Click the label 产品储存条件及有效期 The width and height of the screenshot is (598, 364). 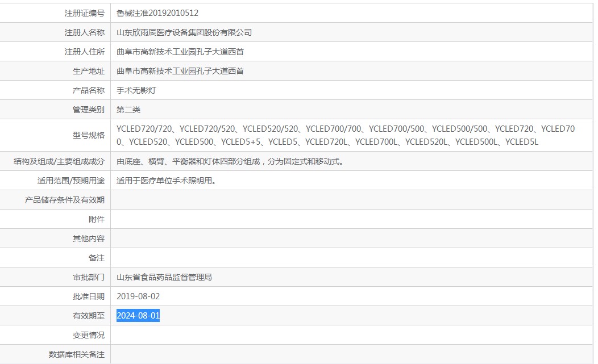pos(65,200)
